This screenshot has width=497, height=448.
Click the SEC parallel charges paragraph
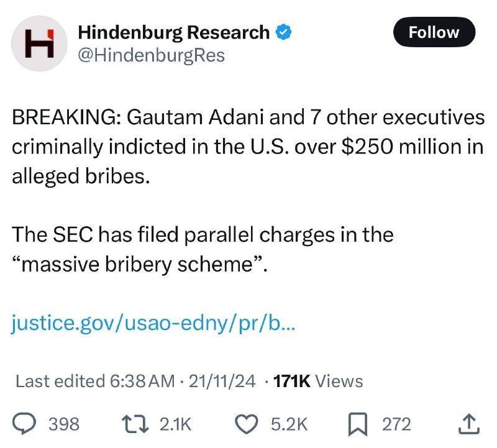[x=203, y=249]
